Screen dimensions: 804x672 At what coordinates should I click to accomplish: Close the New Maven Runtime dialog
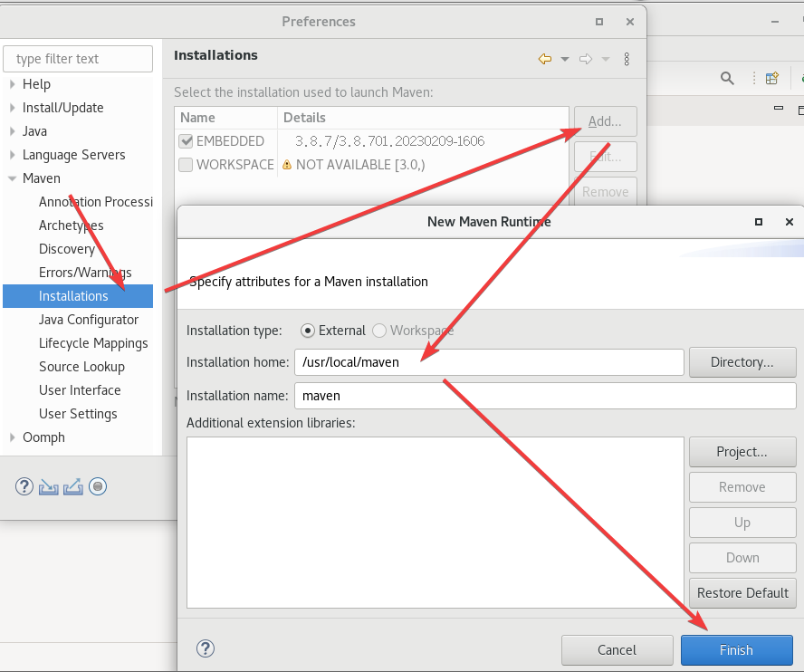(790, 222)
